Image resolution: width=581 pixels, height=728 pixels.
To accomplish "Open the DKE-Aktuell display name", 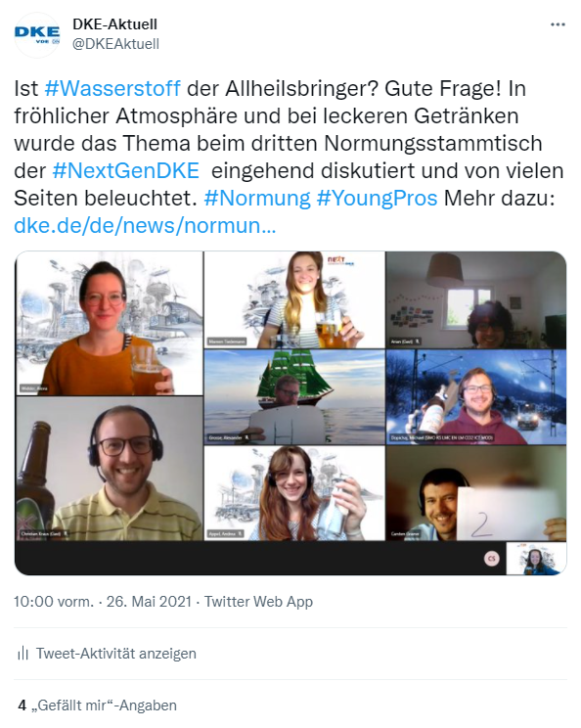I will tap(114, 24).
